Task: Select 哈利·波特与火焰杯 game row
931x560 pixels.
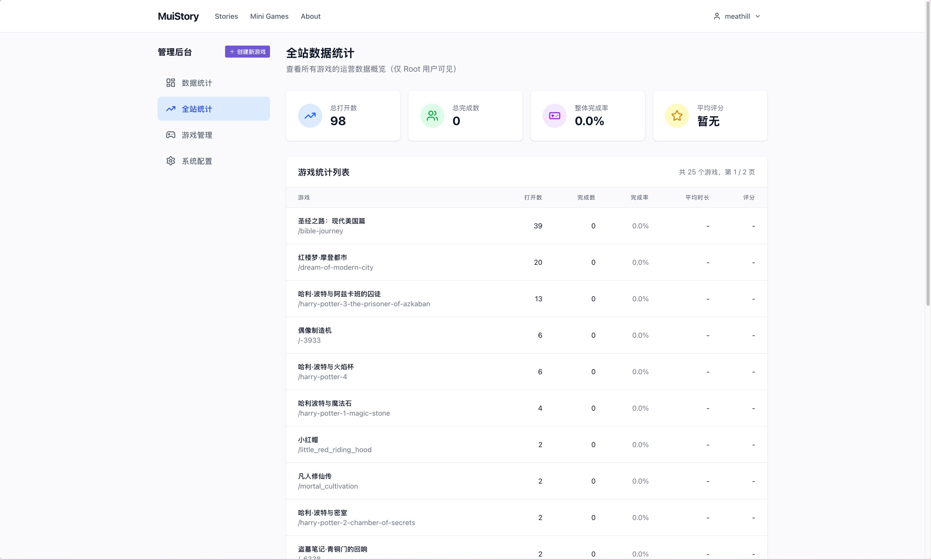Action: click(x=325, y=367)
